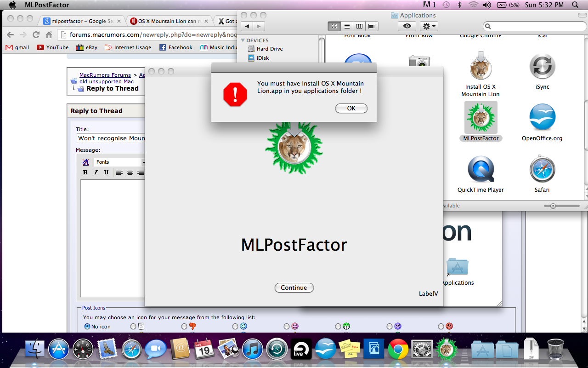Screen dimensions: 588x368
Task: Open the gmail bookmark
Action: pos(17,47)
